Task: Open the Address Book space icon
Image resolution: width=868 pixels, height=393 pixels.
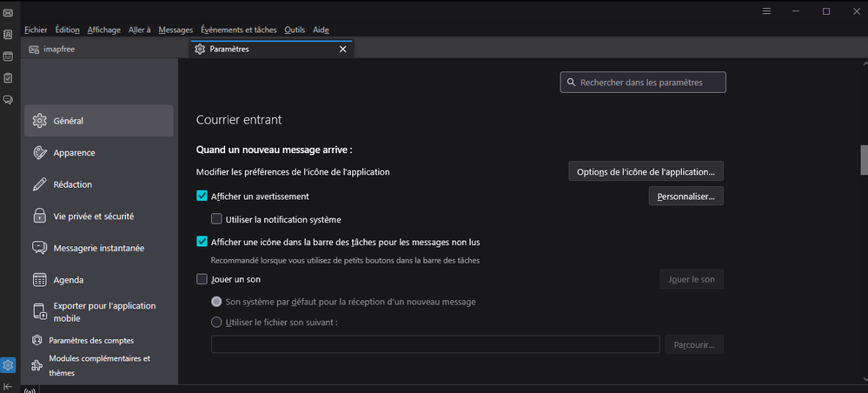Action: (8, 35)
